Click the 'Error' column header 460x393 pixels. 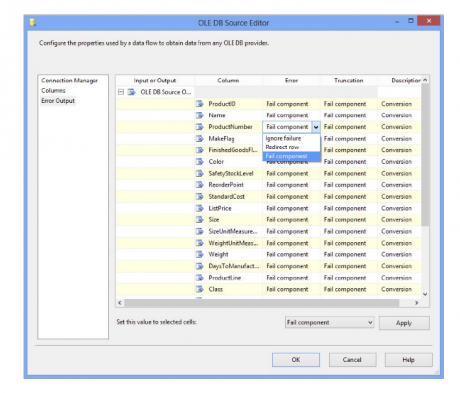(291, 80)
